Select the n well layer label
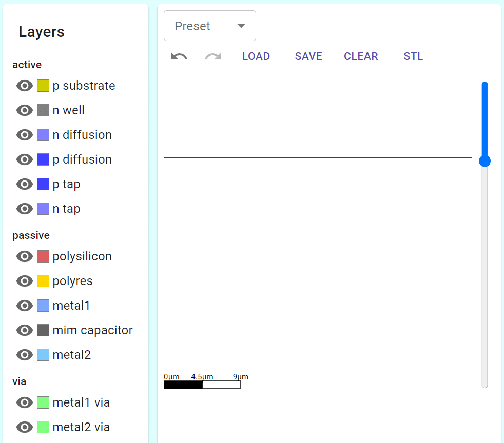Screen dimensions: 504x443 coord(68,110)
